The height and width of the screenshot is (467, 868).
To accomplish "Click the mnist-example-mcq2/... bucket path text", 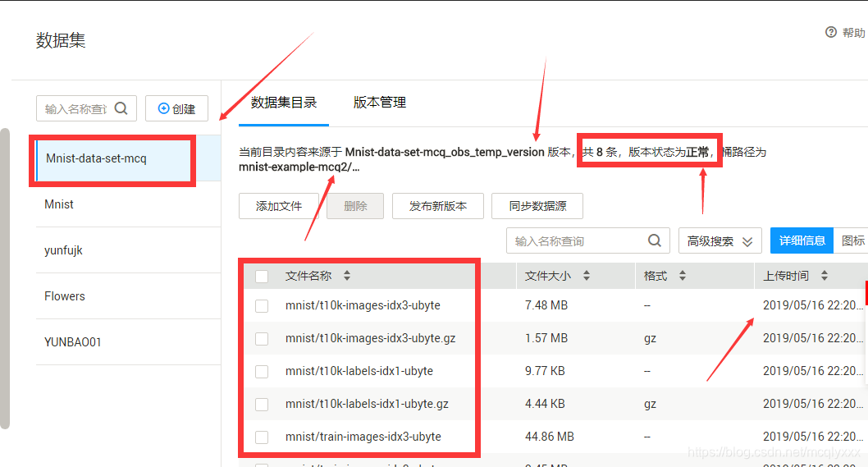I will click(299, 167).
